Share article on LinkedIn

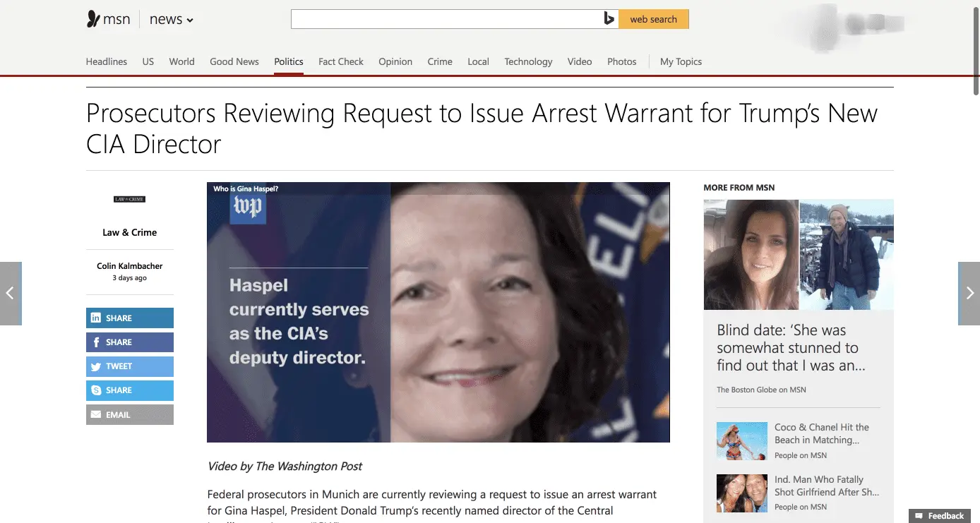pyautogui.click(x=130, y=318)
